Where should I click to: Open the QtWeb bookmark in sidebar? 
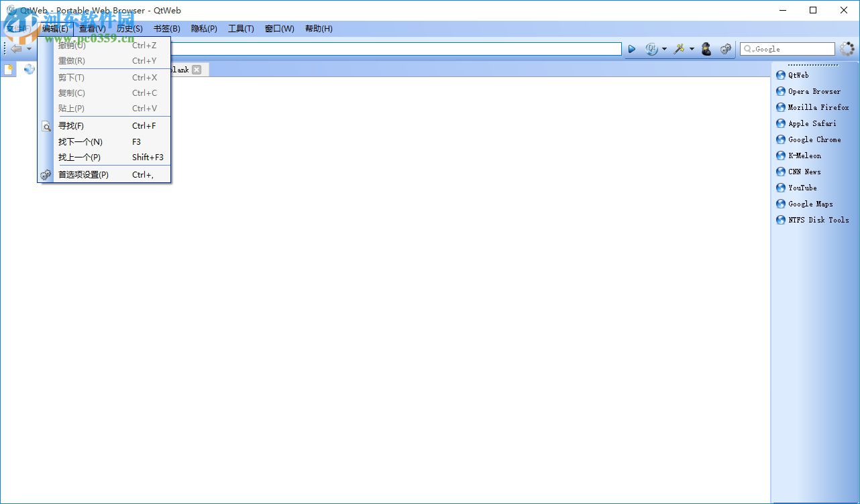tap(792, 75)
